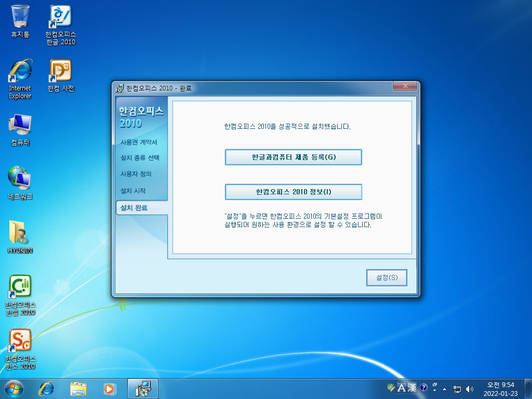Close the 한컴오피스 2010 installer window
The width and height of the screenshot is (532, 399).
tap(405, 86)
